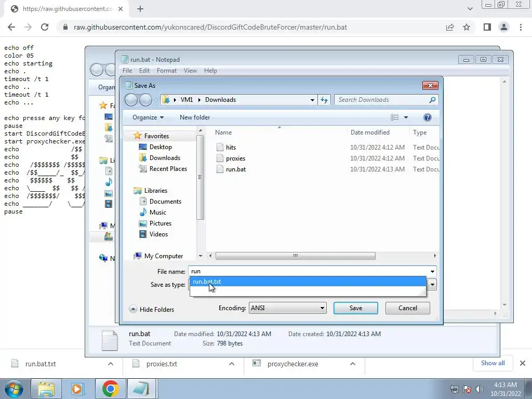Click the bookmark star icon in Chrome
This screenshot has height=399, width=532.
tap(467, 27)
